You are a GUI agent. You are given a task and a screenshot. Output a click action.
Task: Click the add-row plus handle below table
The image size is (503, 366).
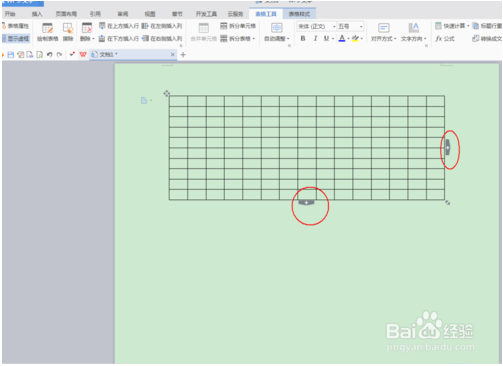pos(306,202)
